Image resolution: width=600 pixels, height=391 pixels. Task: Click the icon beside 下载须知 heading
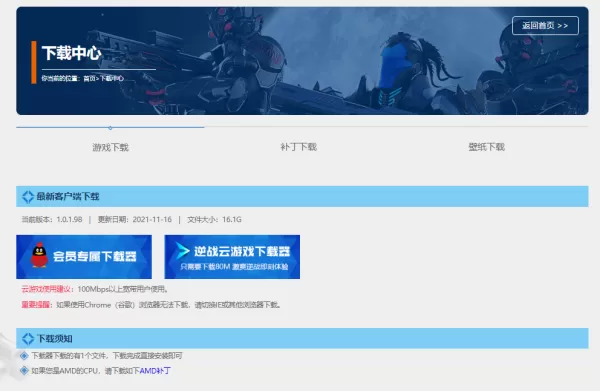[28, 339]
